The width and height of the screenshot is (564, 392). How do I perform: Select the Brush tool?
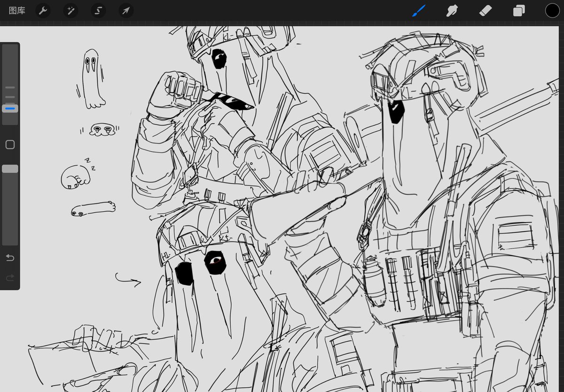(x=419, y=10)
